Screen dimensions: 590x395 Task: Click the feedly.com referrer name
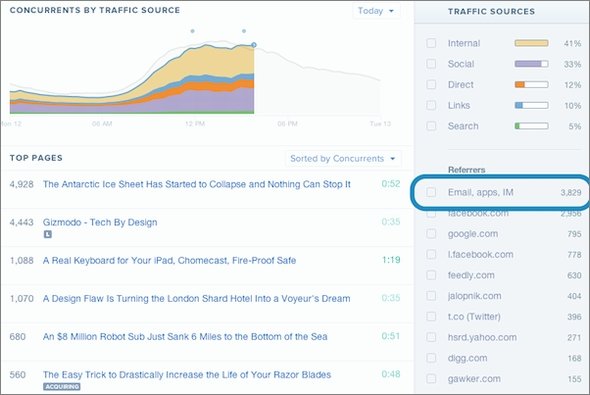pos(471,275)
